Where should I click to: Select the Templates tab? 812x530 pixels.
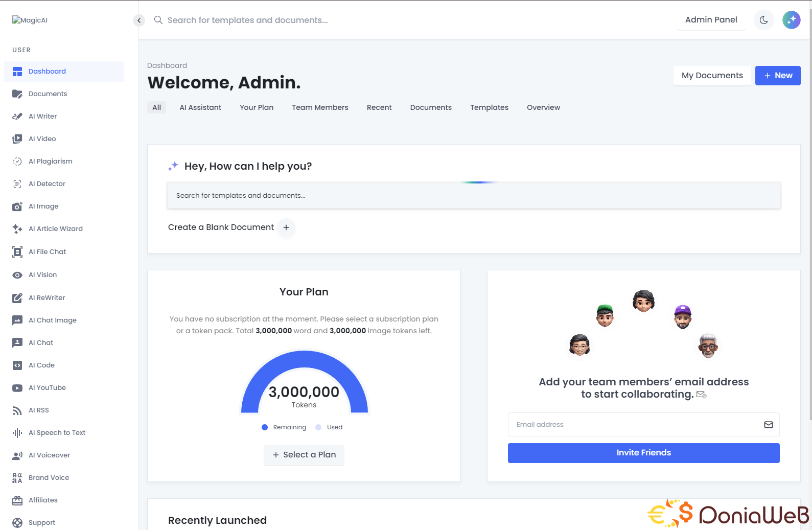pos(489,107)
